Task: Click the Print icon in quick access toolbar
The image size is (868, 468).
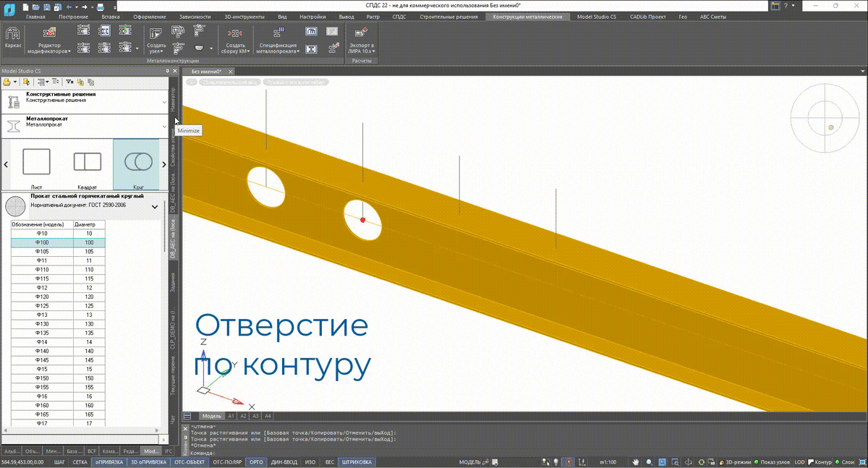Action: 101,7
